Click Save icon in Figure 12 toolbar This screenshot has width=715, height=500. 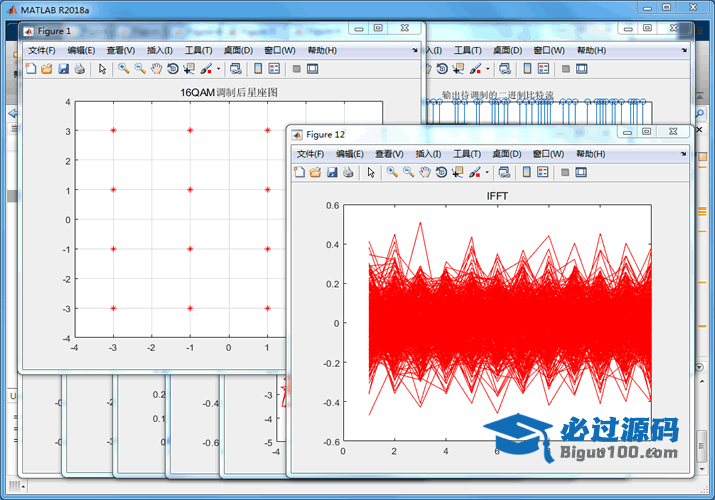332,172
